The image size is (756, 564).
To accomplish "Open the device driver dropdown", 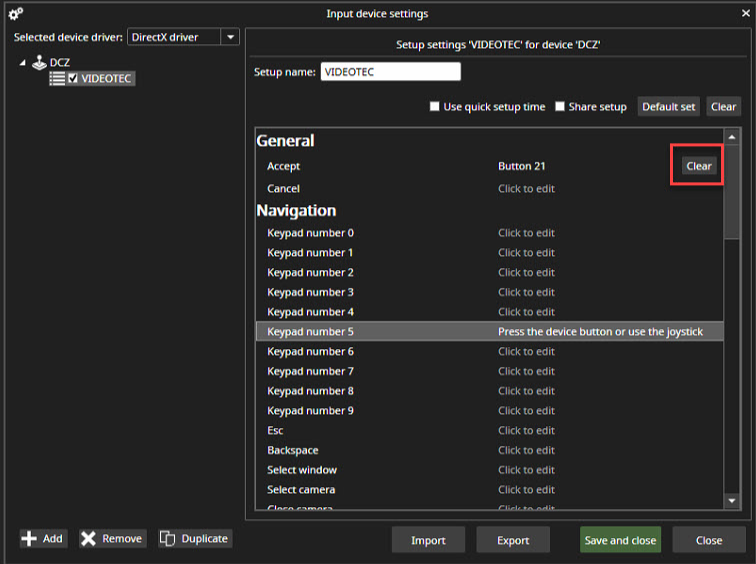I will 230,37.
